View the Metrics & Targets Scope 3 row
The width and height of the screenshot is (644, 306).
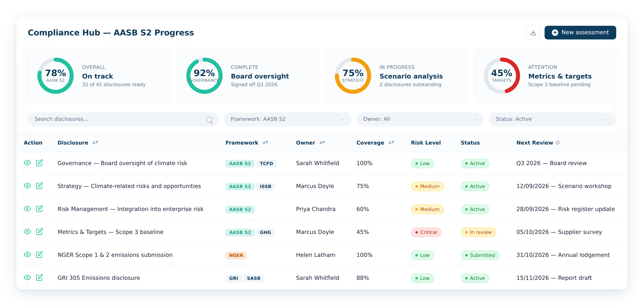27,232
